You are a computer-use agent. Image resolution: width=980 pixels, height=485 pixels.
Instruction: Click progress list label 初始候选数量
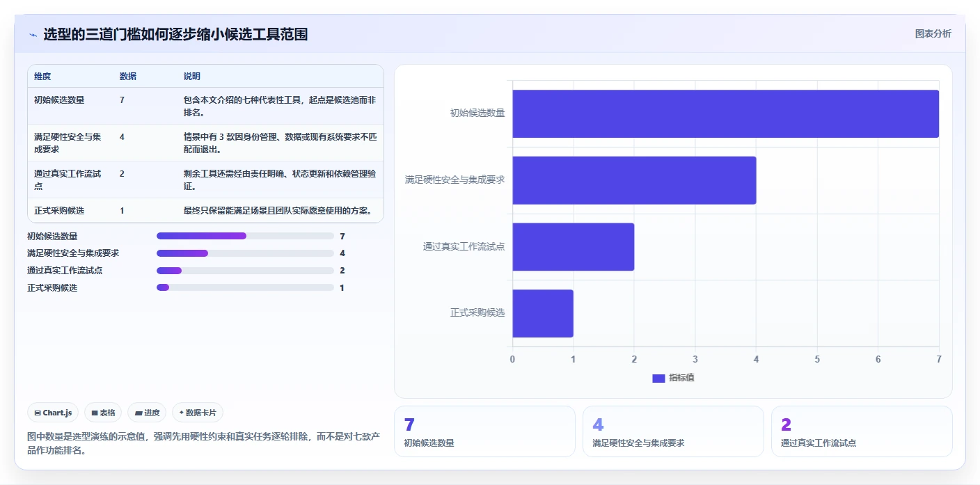[x=52, y=237]
